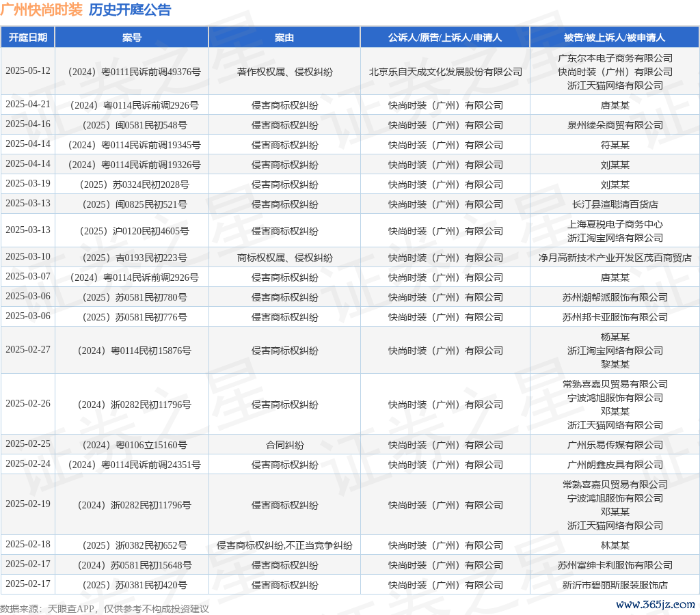Click the date 2025-04-16
The height and width of the screenshot is (615, 700).
click(27, 124)
